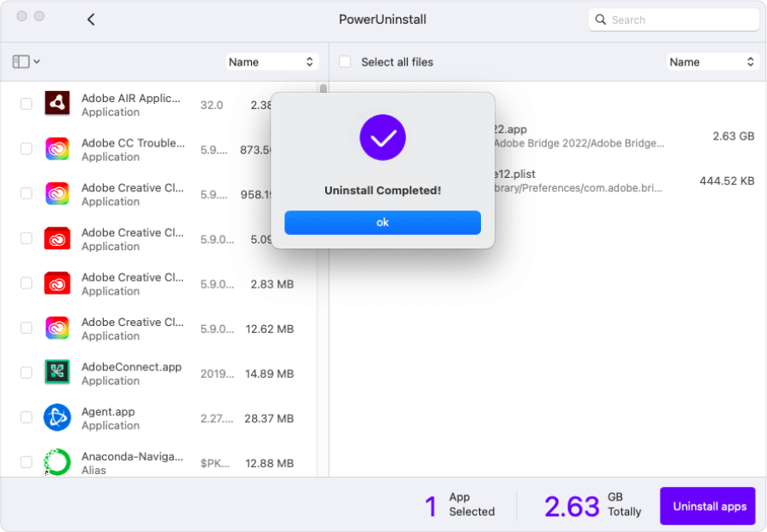This screenshot has width=767, height=532.
Task: Check the Adobe AIR Application checkbox
Action: click(x=26, y=104)
